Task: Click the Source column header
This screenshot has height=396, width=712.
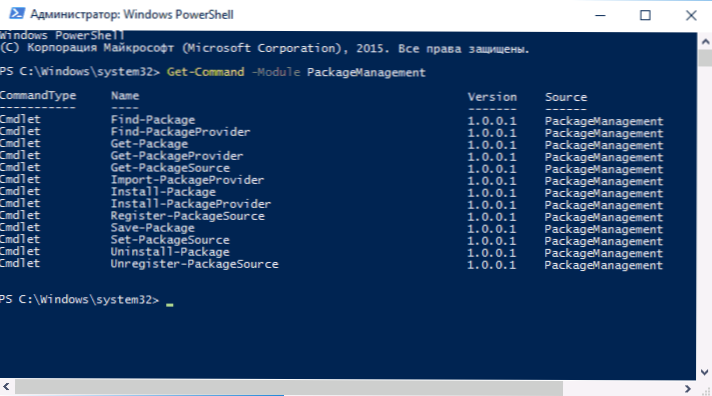Action: tap(566, 97)
